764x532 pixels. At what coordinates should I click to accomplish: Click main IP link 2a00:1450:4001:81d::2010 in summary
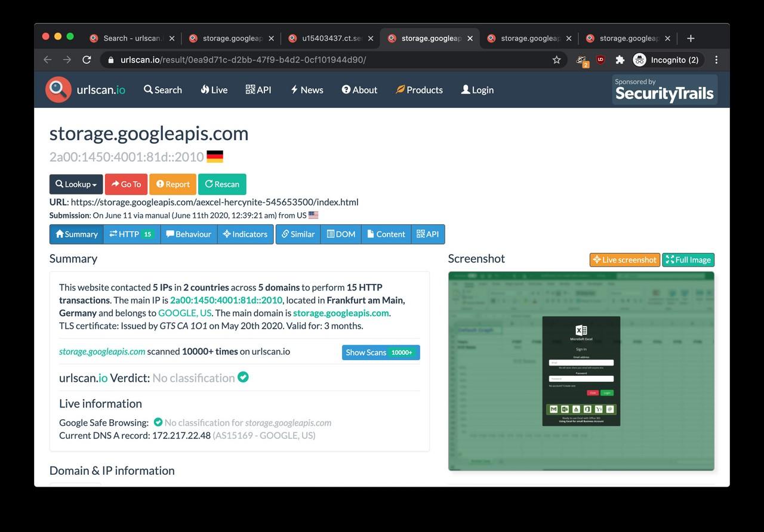[226, 300]
